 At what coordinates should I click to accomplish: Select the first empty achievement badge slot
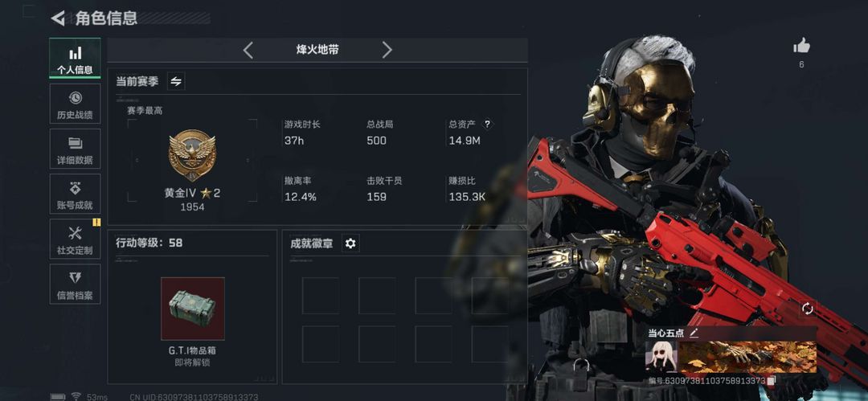click(321, 296)
